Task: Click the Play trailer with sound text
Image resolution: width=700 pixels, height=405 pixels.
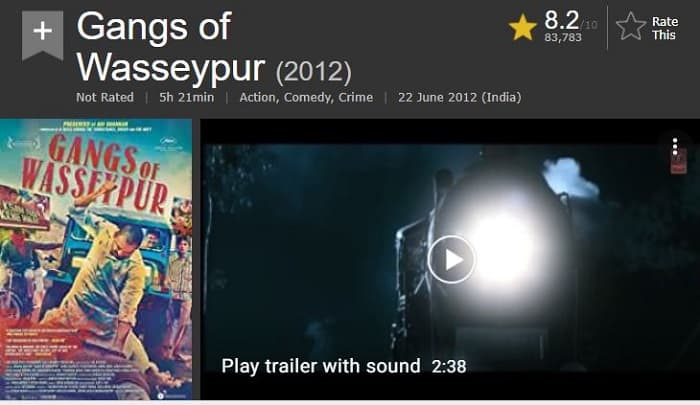Action: click(321, 366)
